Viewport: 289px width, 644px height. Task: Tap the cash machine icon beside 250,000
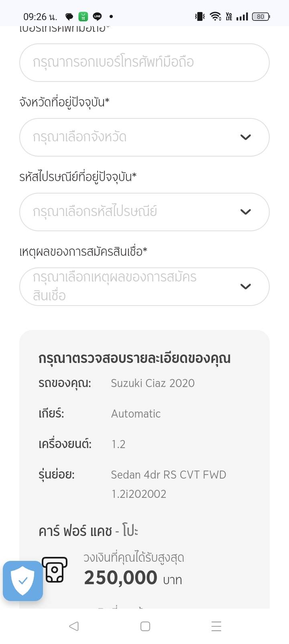point(55,570)
